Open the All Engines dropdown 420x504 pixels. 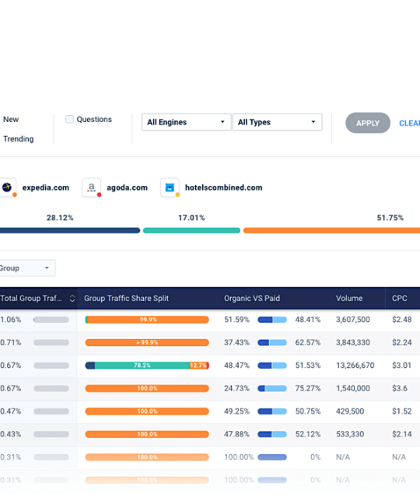tap(187, 122)
